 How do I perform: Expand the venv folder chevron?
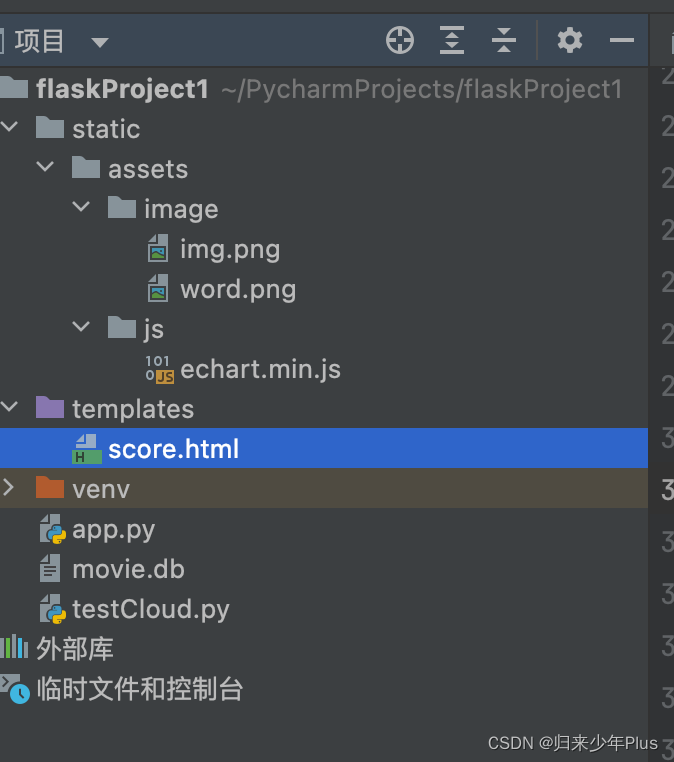point(8,487)
